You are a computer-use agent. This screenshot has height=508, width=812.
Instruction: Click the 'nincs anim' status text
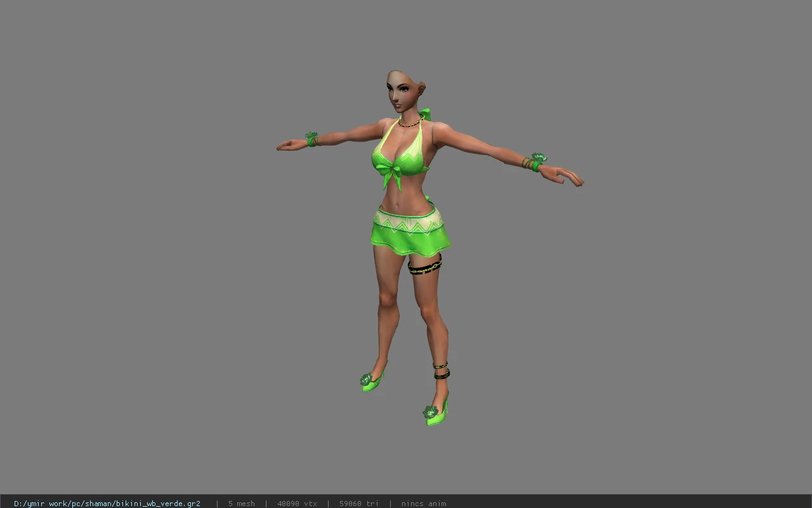click(x=424, y=504)
